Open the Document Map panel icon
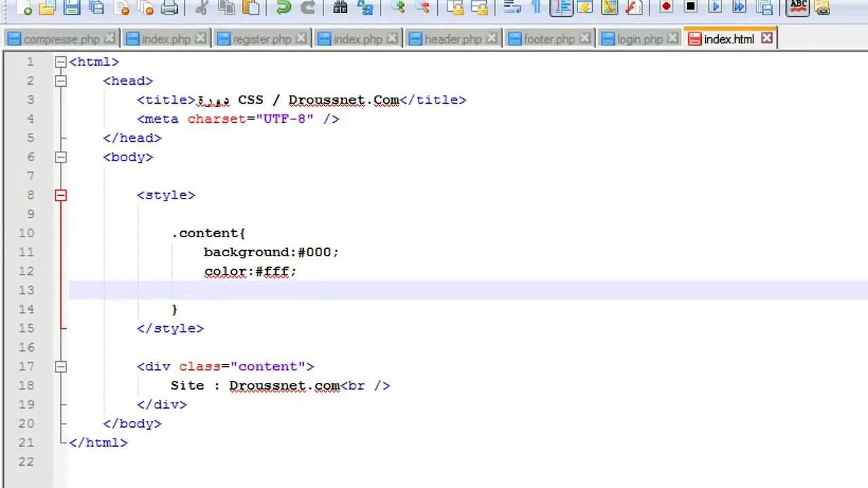The height and width of the screenshot is (488, 868). click(609, 7)
